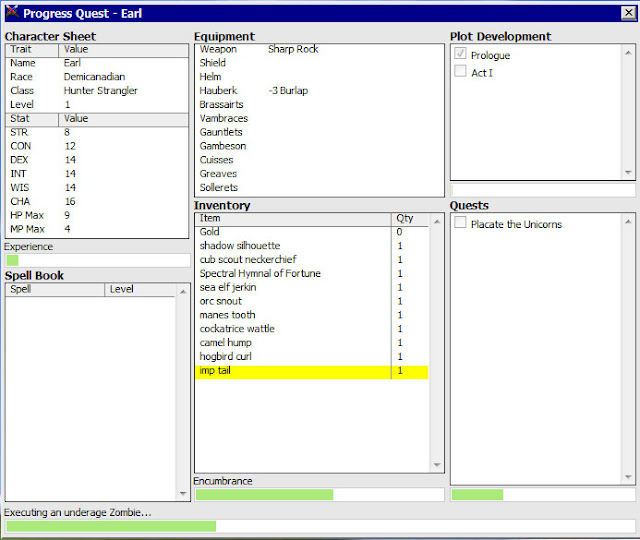This screenshot has height=540, width=640.
Task: Click Spell Book scroll up arrow
Action: click(183, 291)
